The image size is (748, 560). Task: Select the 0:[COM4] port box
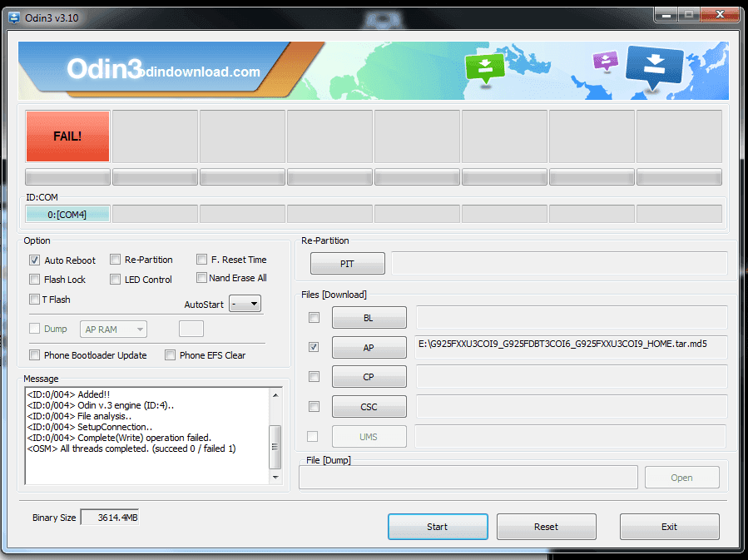click(67, 214)
